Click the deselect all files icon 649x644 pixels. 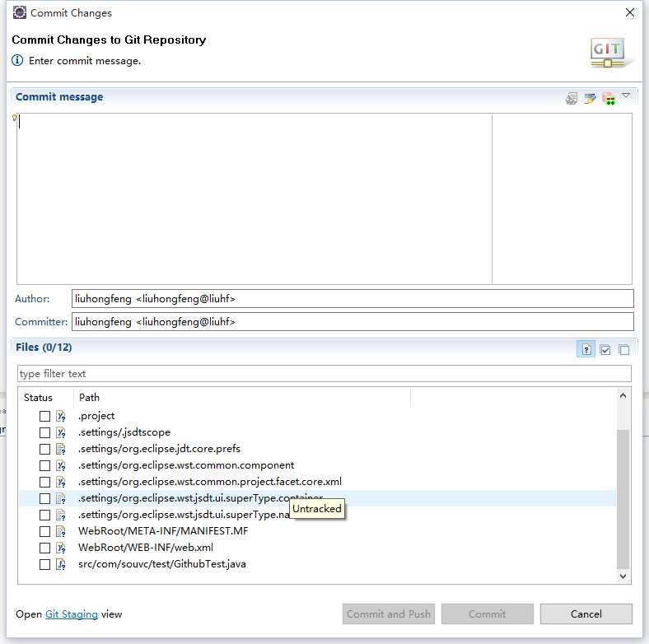coord(624,350)
